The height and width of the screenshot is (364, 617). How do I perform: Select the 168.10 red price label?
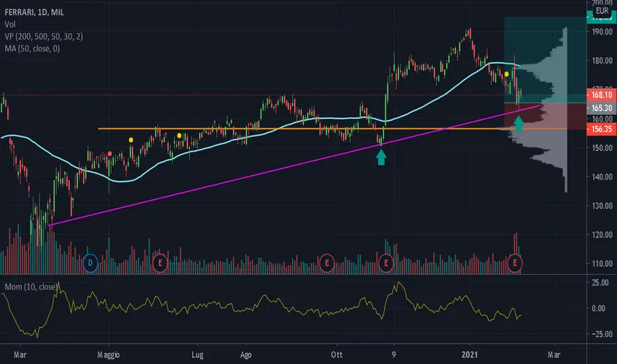coord(601,95)
